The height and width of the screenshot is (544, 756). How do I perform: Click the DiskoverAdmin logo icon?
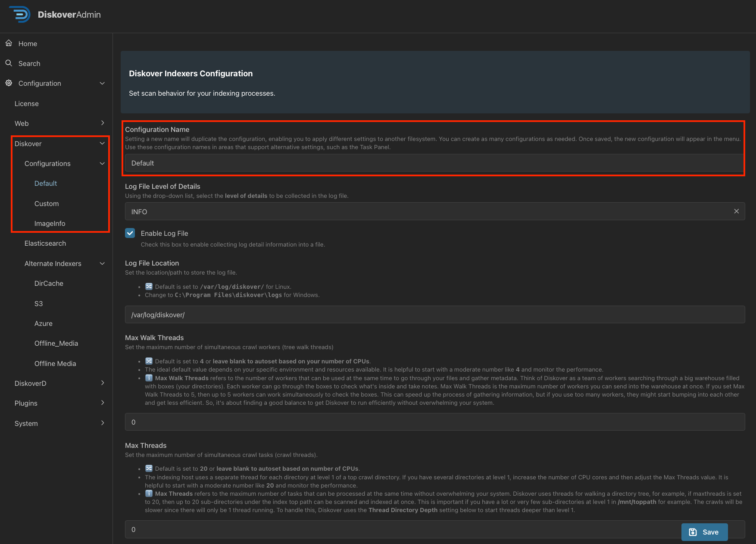pos(20,14)
